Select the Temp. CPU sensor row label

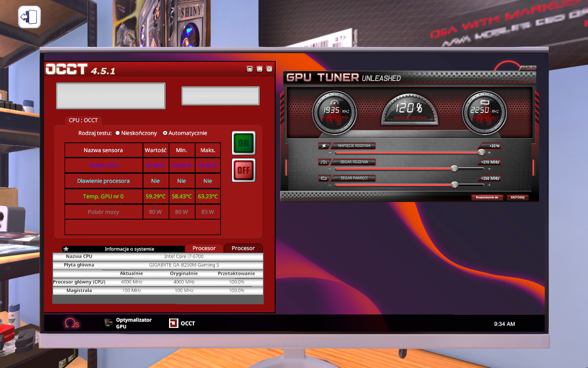point(103,166)
